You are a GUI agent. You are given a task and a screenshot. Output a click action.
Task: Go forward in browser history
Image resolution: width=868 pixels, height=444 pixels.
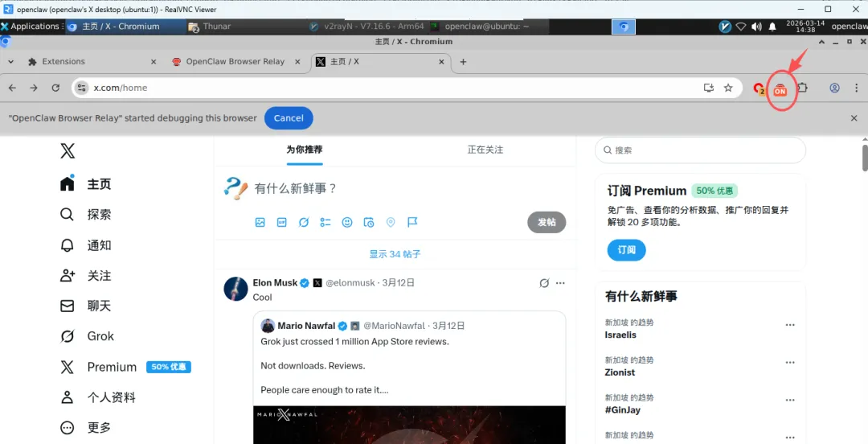pyautogui.click(x=34, y=88)
